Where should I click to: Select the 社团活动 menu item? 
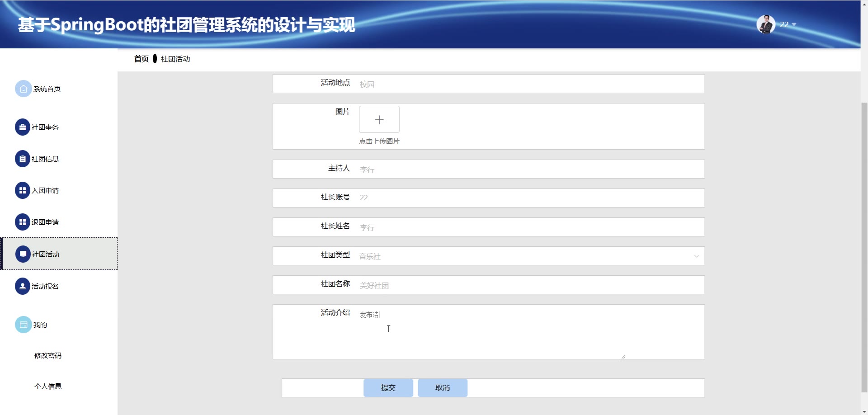(x=59, y=254)
